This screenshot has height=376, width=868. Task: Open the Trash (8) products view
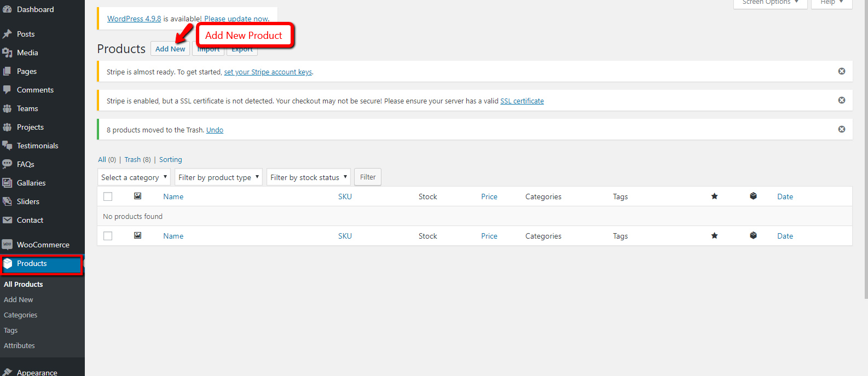tap(137, 160)
